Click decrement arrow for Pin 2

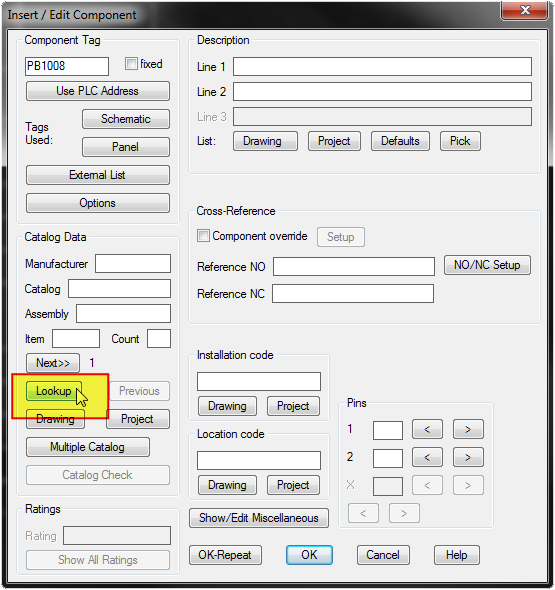pyautogui.click(x=427, y=457)
